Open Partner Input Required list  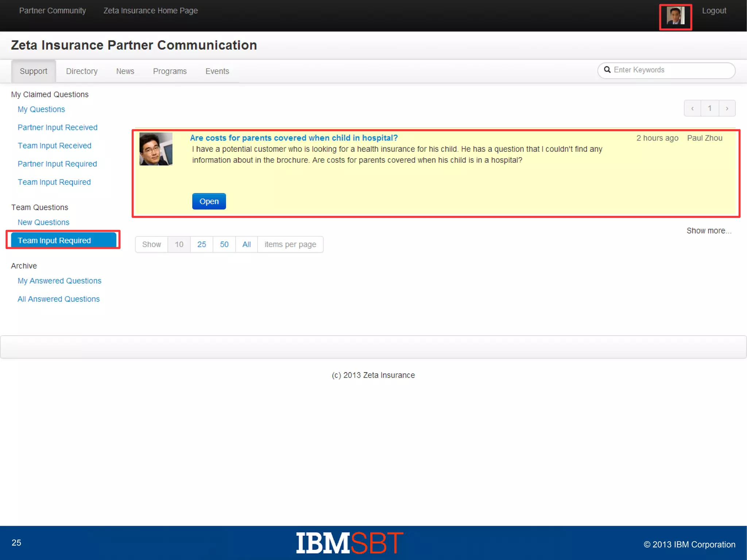[57, 164]
